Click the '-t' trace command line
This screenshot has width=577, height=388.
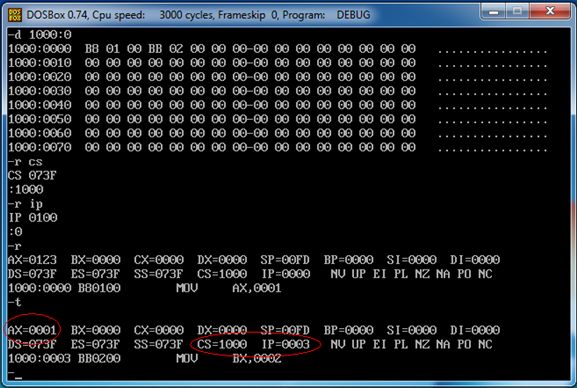[x=15, y=302]
